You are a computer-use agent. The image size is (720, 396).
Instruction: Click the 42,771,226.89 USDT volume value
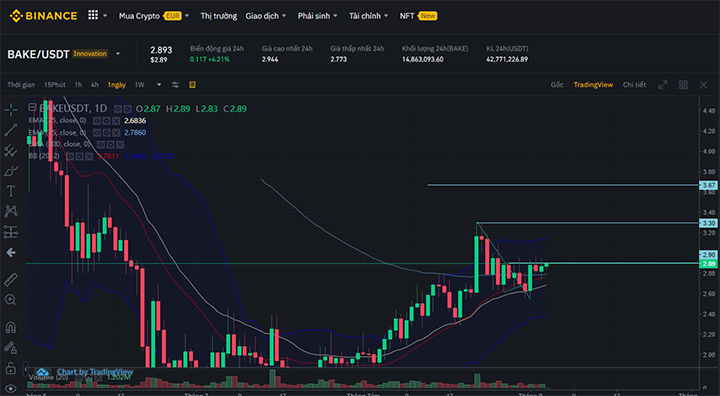pyautogui.click(x=507, y=59)
